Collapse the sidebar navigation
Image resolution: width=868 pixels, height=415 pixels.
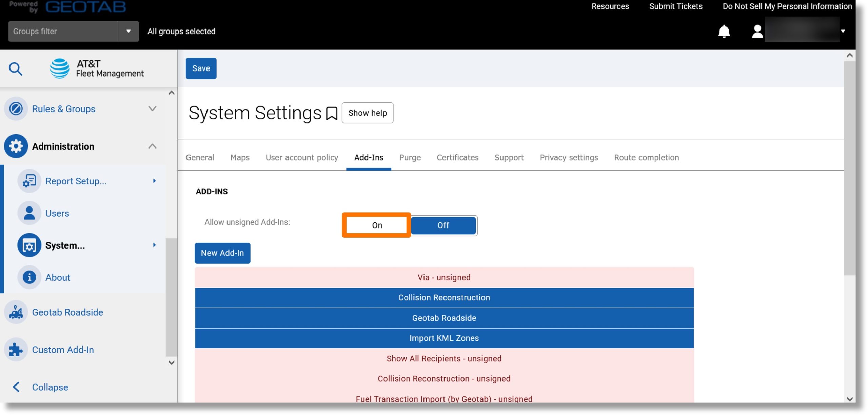pyautogui.click(x=50, y=387)
